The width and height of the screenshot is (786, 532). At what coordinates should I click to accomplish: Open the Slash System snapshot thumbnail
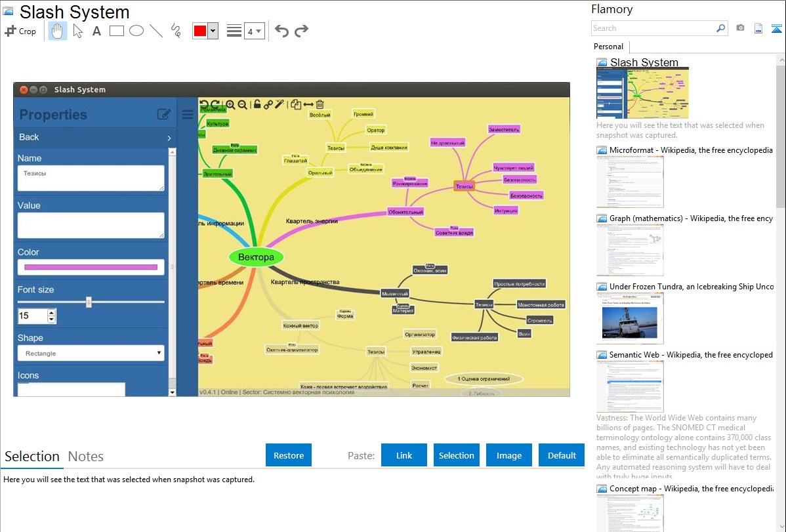coord(642,93)
